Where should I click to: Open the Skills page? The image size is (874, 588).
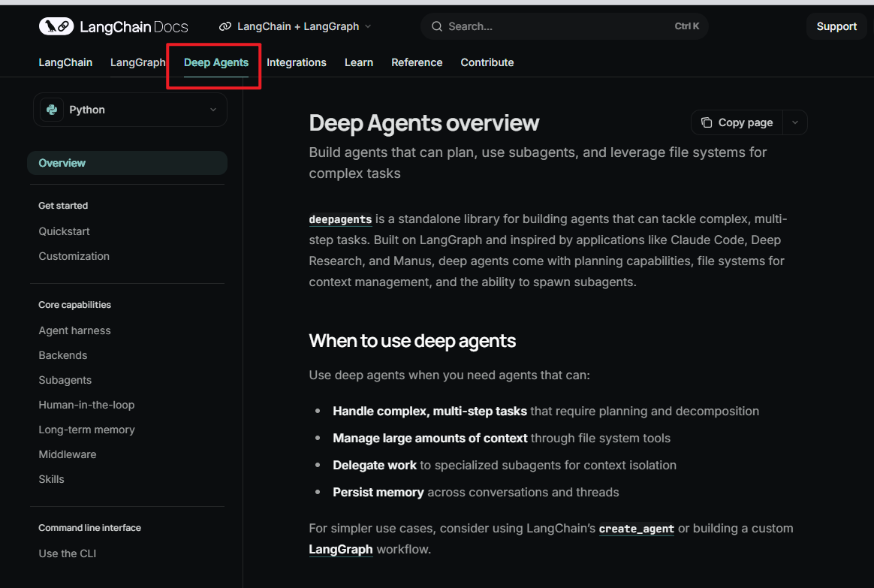[51, 479]
